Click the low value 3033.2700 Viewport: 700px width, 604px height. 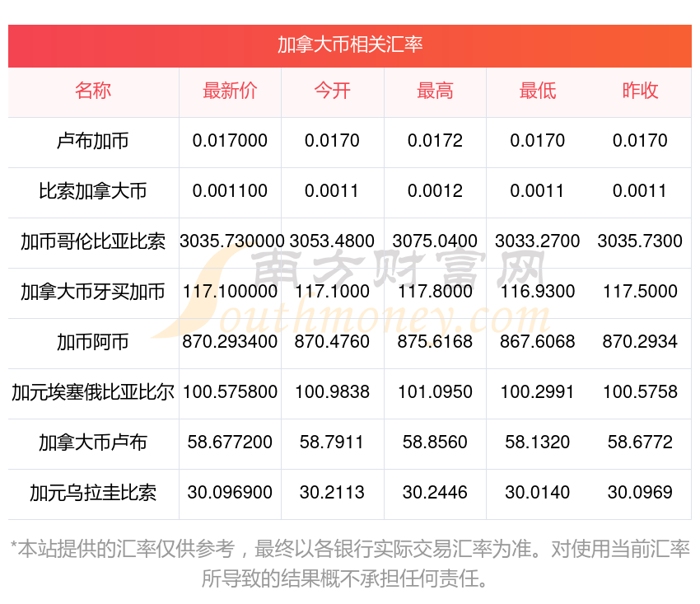click(538, 241)
